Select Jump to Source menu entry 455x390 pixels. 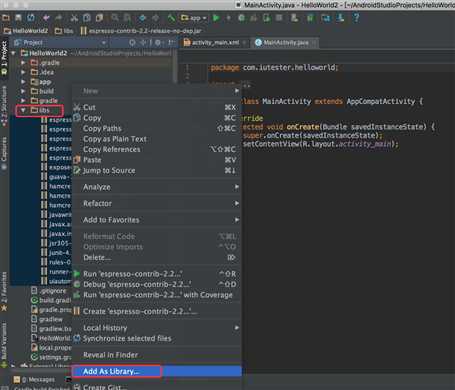click(157, 170)
